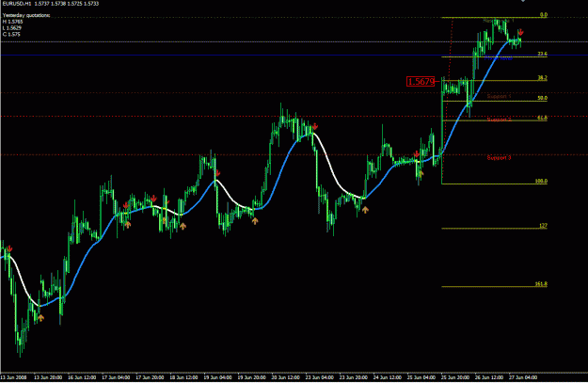Screen dimensions: 588x383
Task: Click the '13 Jun 20:00' time axis label
Action: [48, 377]
